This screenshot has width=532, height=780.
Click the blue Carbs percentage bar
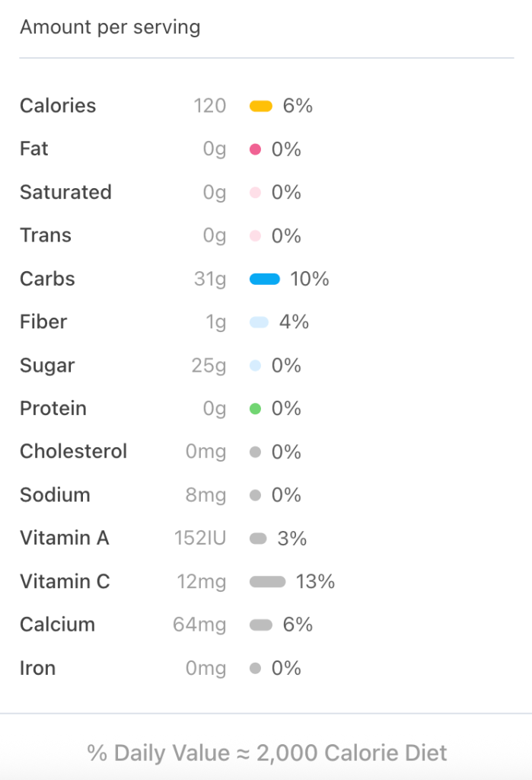point(265,280)
